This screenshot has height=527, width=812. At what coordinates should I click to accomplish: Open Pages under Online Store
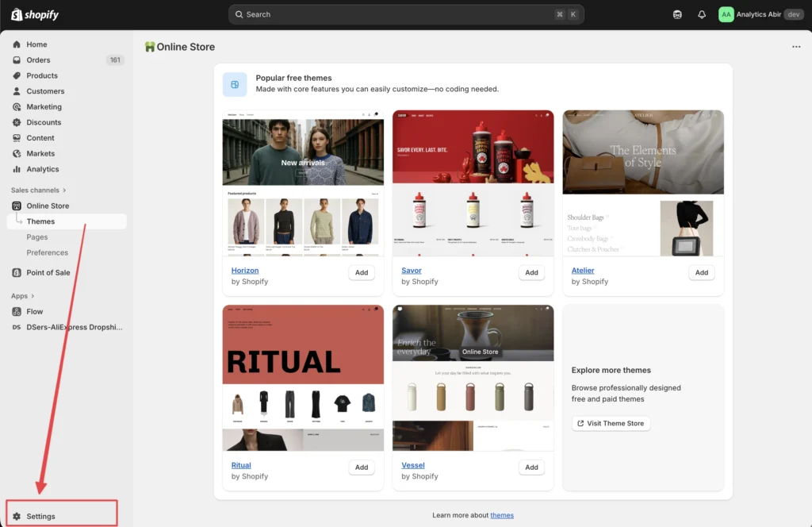[x=36, y=237]
